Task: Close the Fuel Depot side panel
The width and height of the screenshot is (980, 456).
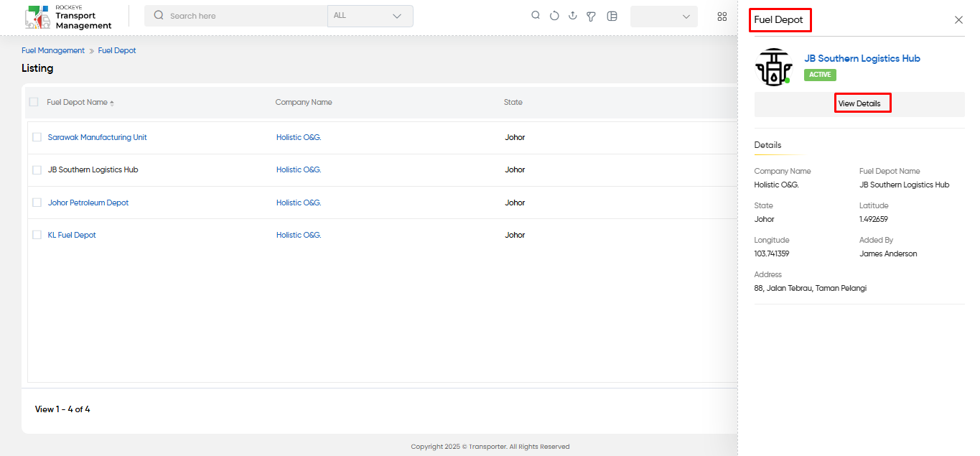Action: [x=958, y=20]
